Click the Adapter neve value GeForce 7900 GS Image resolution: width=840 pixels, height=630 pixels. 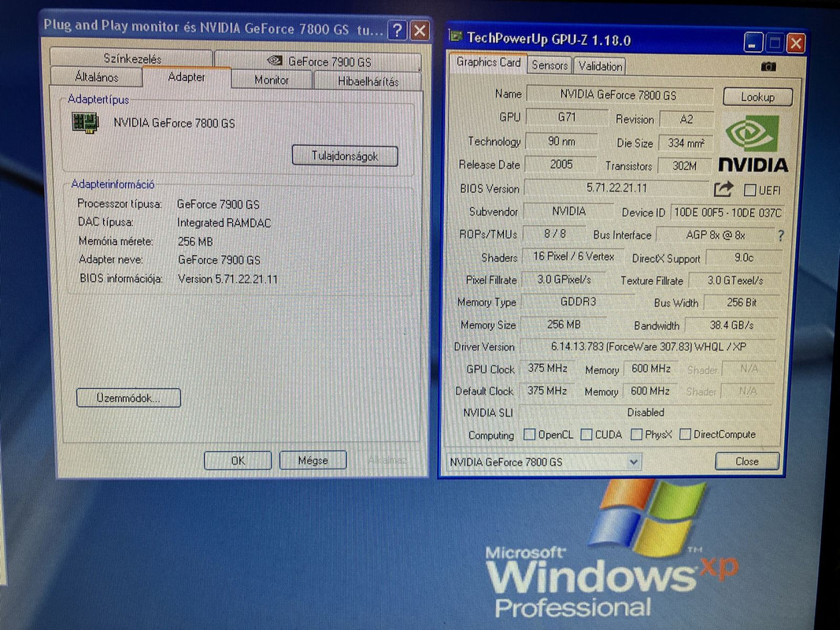[x=219, y=260]
